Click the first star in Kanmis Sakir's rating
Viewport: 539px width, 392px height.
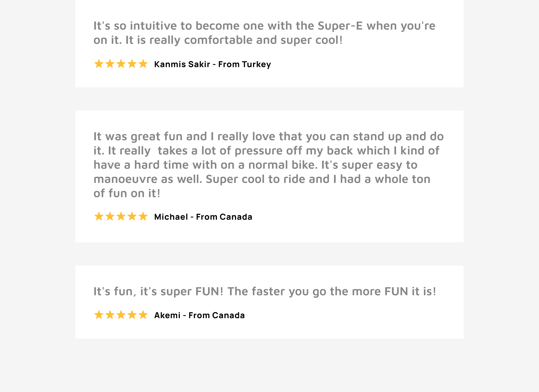pyautogui.click(x=99, y=64)
